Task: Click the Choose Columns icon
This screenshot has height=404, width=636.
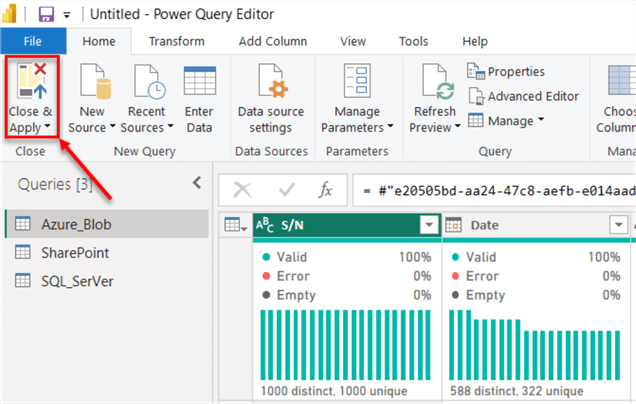Action: (x=621, y=80)
